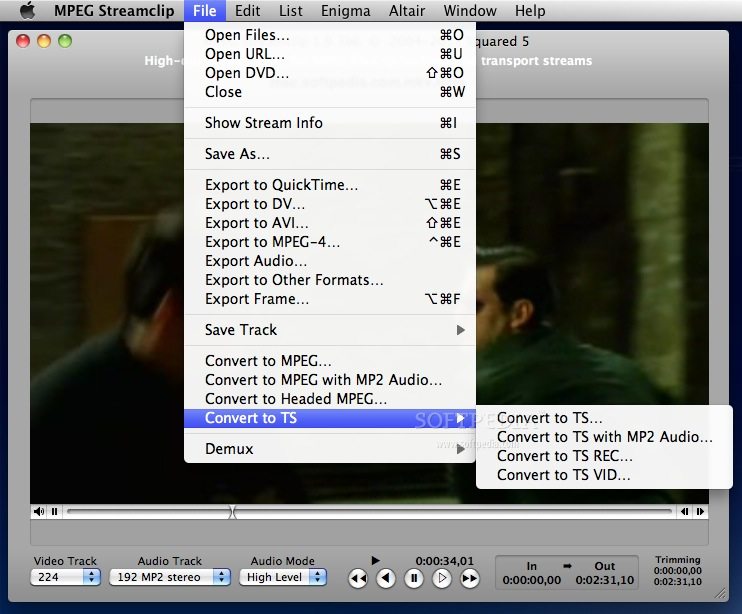Open the Help menu

click(530, 10)
